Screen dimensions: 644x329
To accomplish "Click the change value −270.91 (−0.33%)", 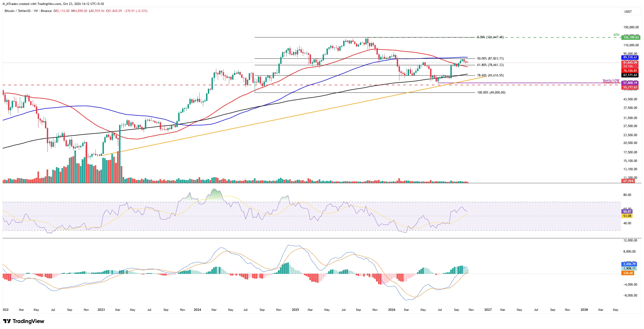I will pos(136,11).
